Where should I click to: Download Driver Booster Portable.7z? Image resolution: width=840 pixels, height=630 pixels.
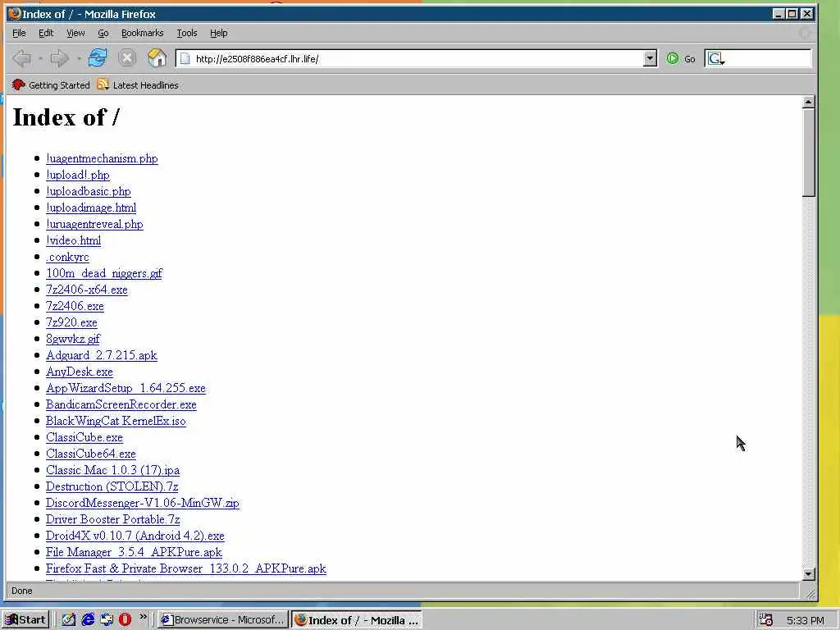(112, 519)
